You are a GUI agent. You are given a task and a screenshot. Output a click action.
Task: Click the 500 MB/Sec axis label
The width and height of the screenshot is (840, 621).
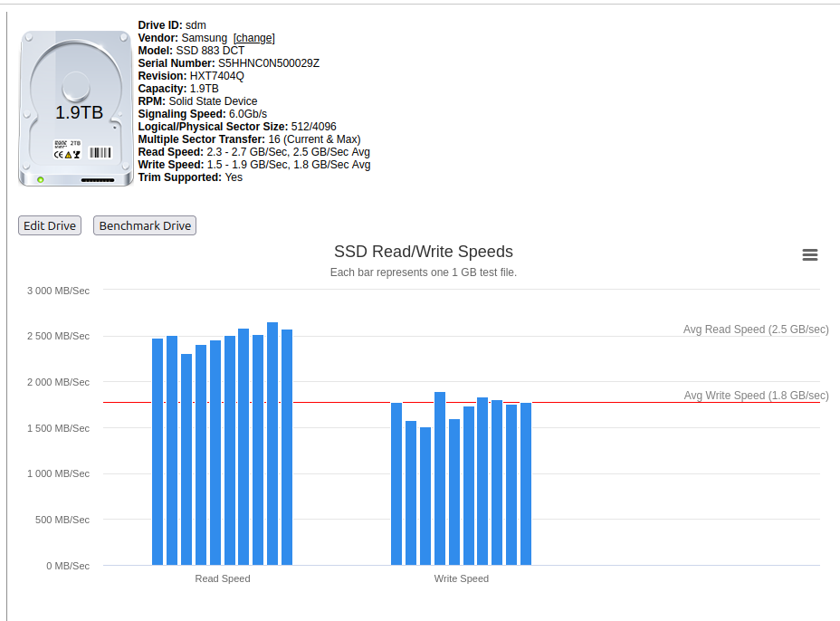[62, 520]
